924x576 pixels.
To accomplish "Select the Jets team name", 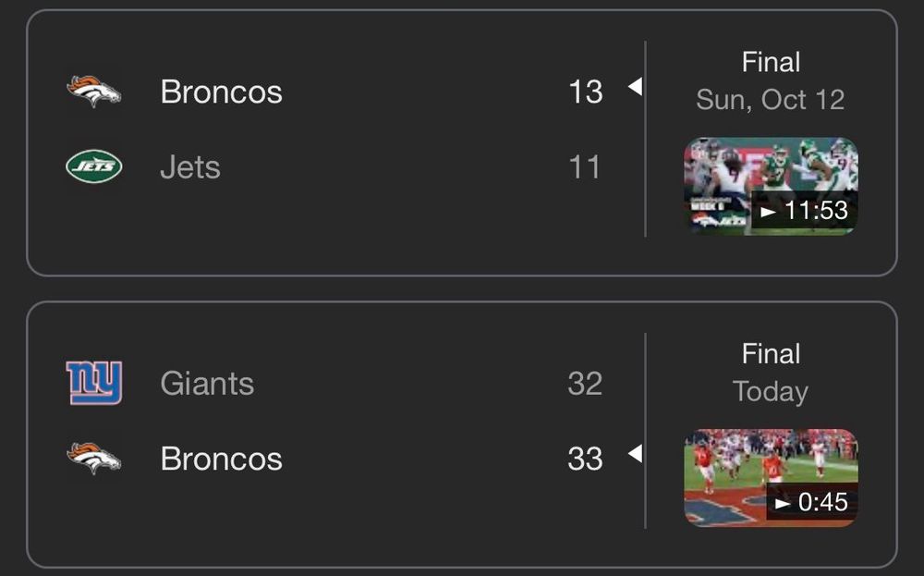I will click(x=189, y=167).
